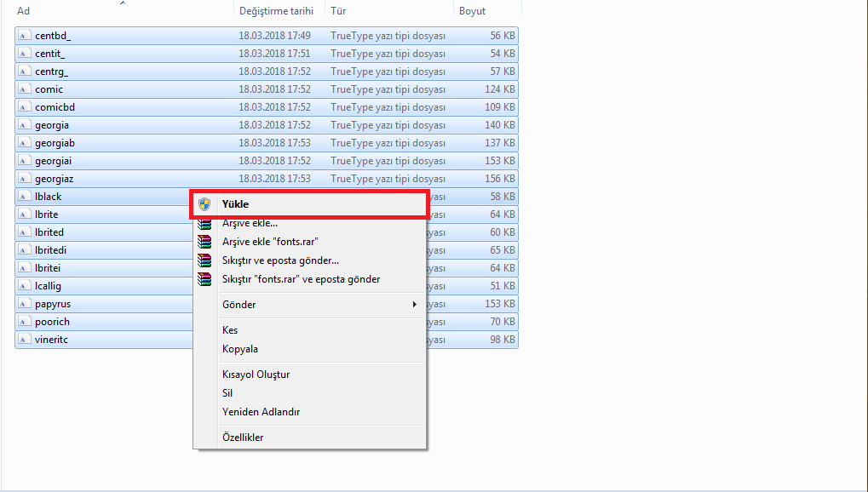
Task: Choose Sil to delete the files
Action: 309,393
